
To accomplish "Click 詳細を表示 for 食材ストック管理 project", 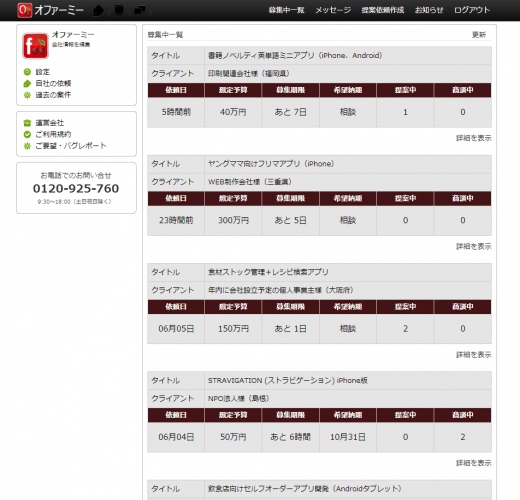I will coord(473,355).
